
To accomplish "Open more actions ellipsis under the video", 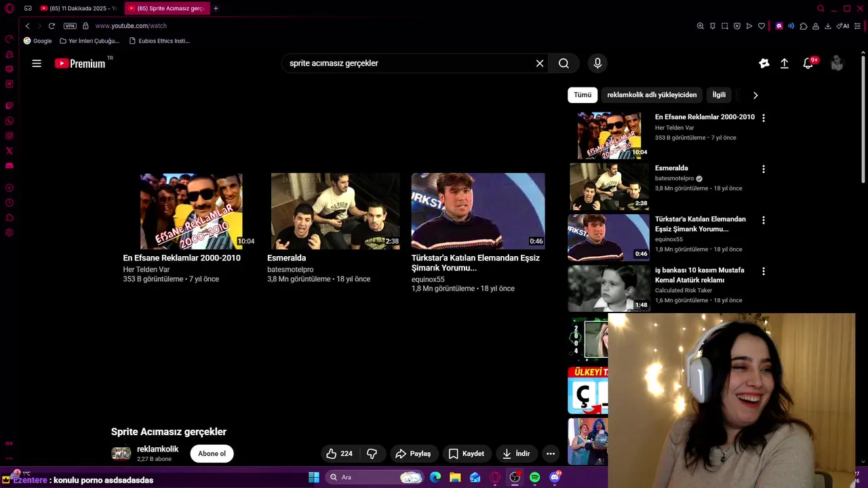I will point(551,453).
